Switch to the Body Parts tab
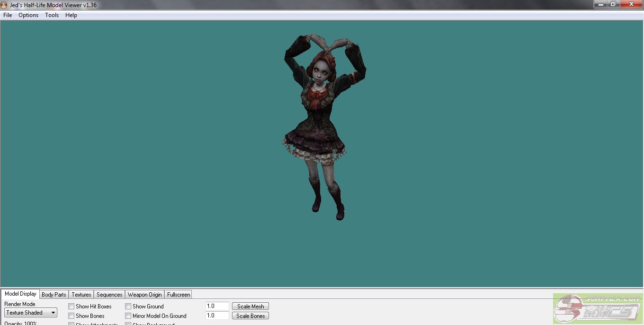644x325 pixels. pos(54,294)
